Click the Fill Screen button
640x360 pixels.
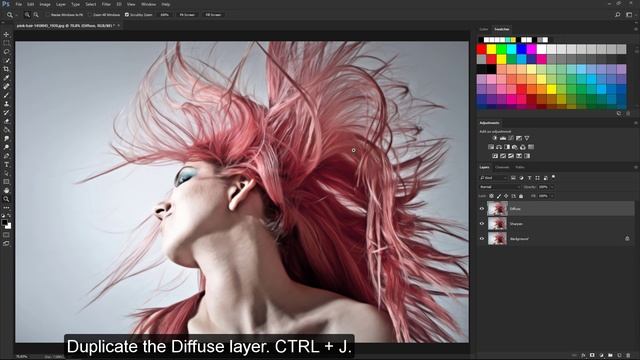213,15
